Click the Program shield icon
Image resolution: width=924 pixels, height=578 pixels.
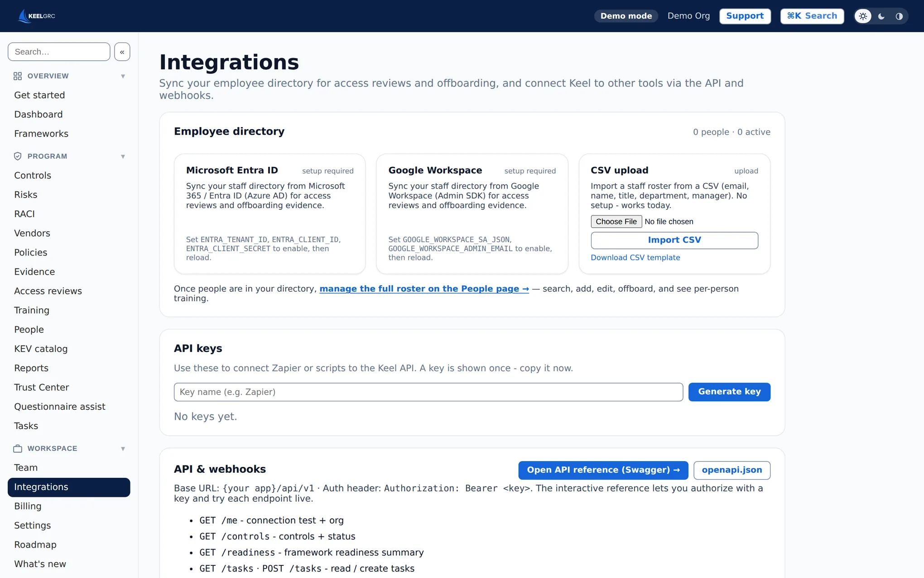(x=18, y=156)
